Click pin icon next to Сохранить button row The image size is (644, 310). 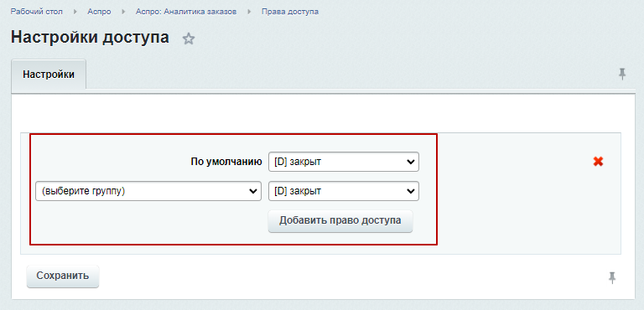612,277
